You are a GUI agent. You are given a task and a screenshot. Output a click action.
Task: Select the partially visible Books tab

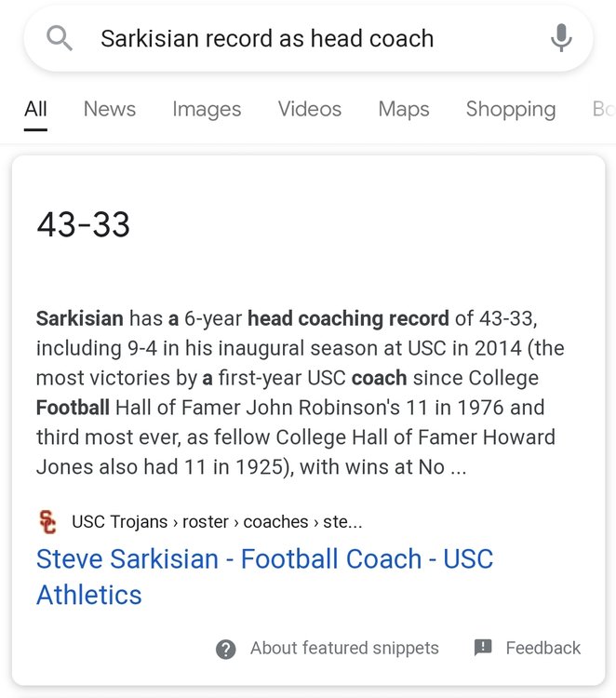point(603,109)
